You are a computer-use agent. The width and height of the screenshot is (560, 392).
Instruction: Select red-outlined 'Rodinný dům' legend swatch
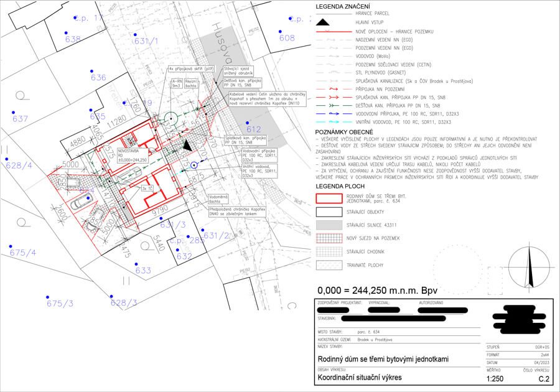[329, 198]
